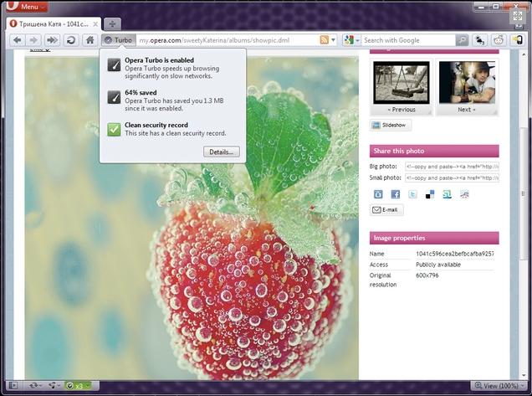The width and height of the screenshot is (532, 396).
Task: Expand the Turbo x3 dropdown arrow
Action: 88,385
